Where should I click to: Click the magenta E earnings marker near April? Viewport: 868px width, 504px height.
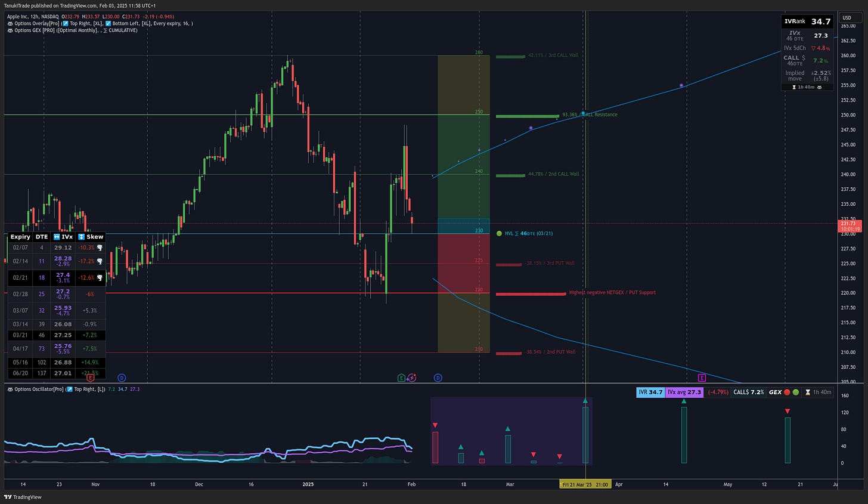702,378
